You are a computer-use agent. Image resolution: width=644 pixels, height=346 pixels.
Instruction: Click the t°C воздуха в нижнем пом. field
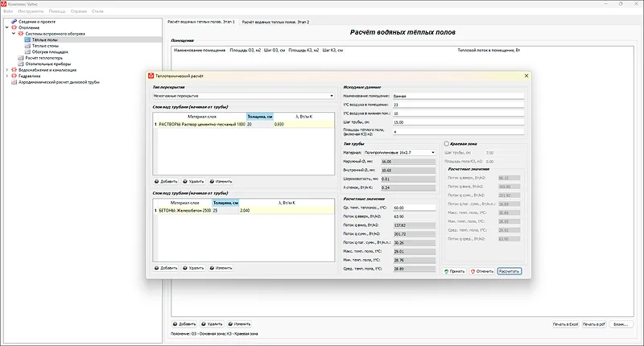[458, 113]
